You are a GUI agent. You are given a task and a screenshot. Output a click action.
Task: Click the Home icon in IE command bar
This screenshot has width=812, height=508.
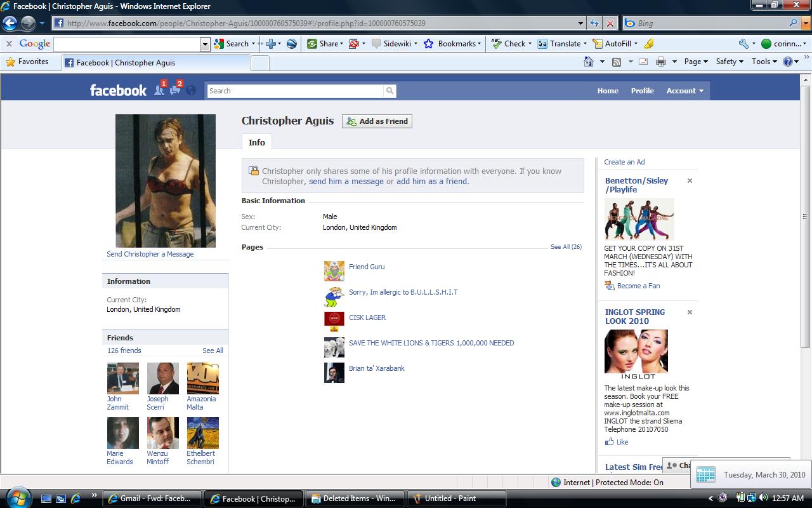pyautogui.click(x=589, y=62)
